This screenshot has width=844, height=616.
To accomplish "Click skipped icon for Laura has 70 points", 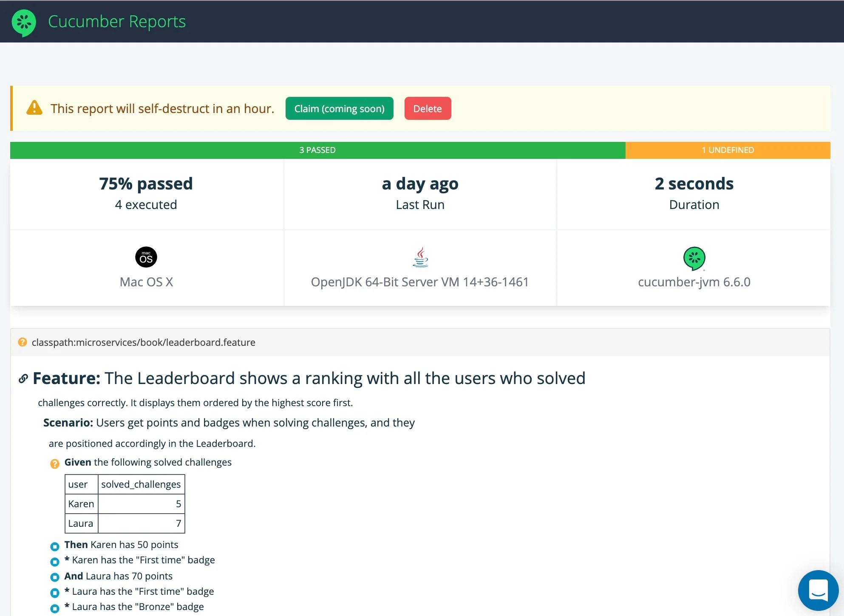I will [55, 577].
